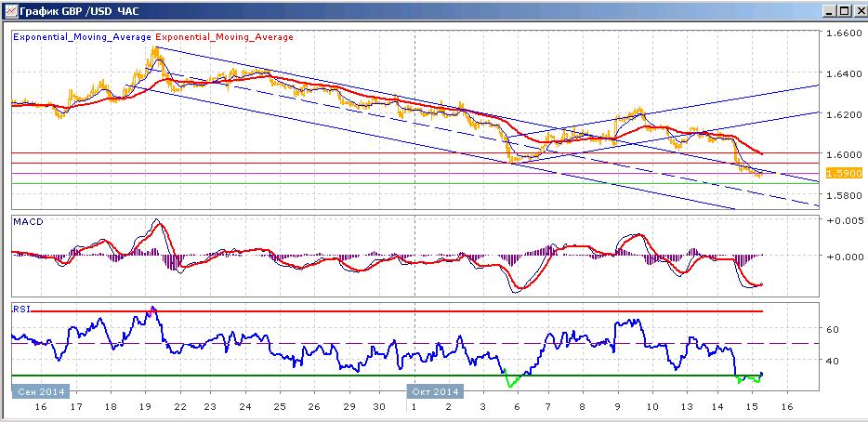Click the 60 level on RSI scale
Image resolution: width=868 pixels, height=422 pixels.
click(833, 329)
